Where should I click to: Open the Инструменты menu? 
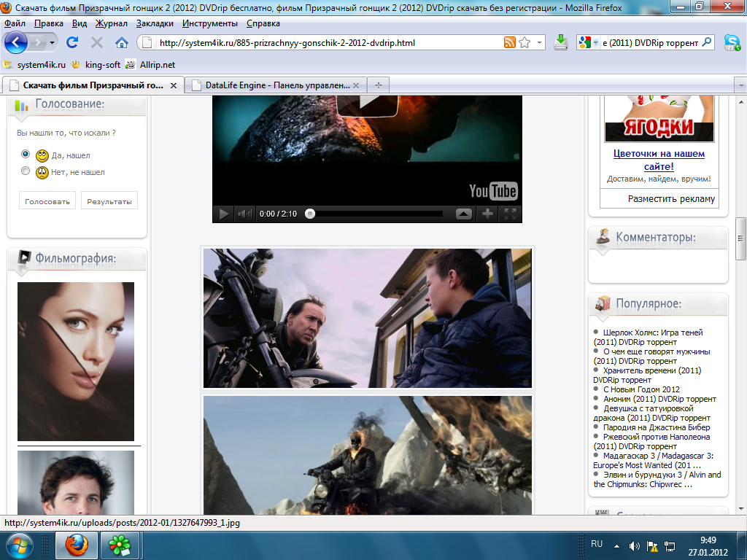[x=209, y=23]
